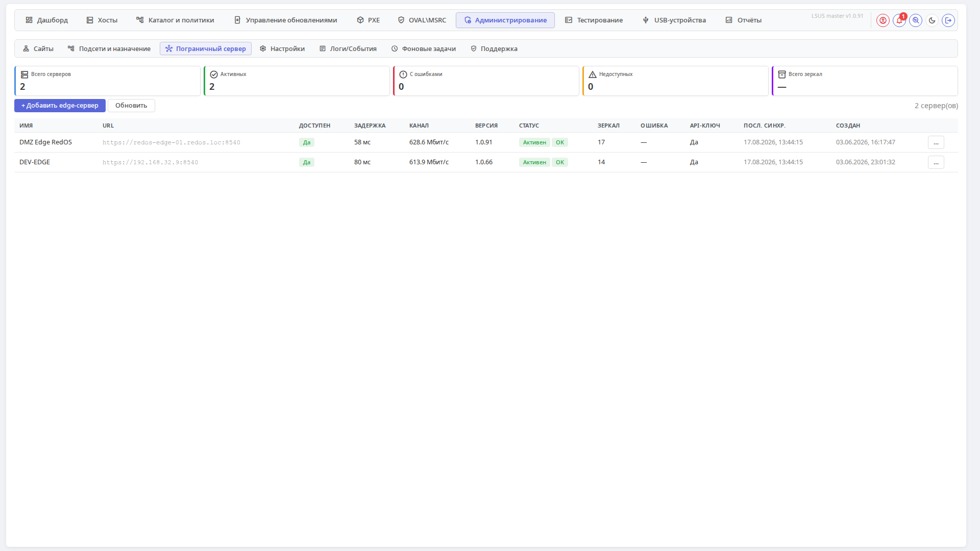Click OK badge in DEV-EDGE row
This screenshot has height=551, width=980.
(560, 163)
